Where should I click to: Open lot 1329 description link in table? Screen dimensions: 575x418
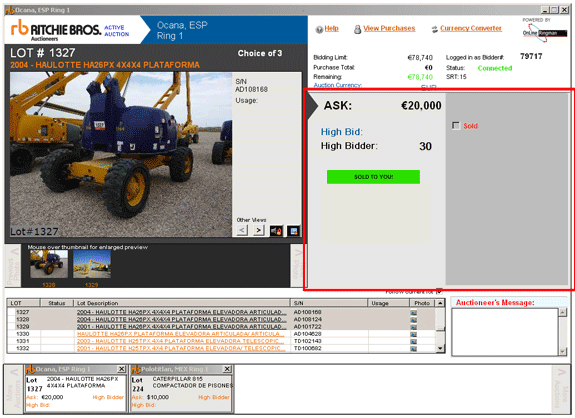pos(181,327)
